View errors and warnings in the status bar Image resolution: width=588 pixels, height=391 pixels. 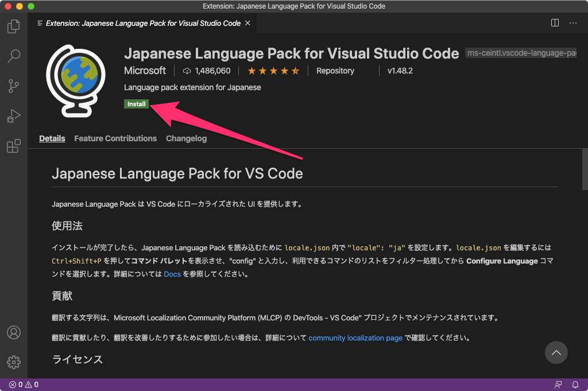click(19, 384)
